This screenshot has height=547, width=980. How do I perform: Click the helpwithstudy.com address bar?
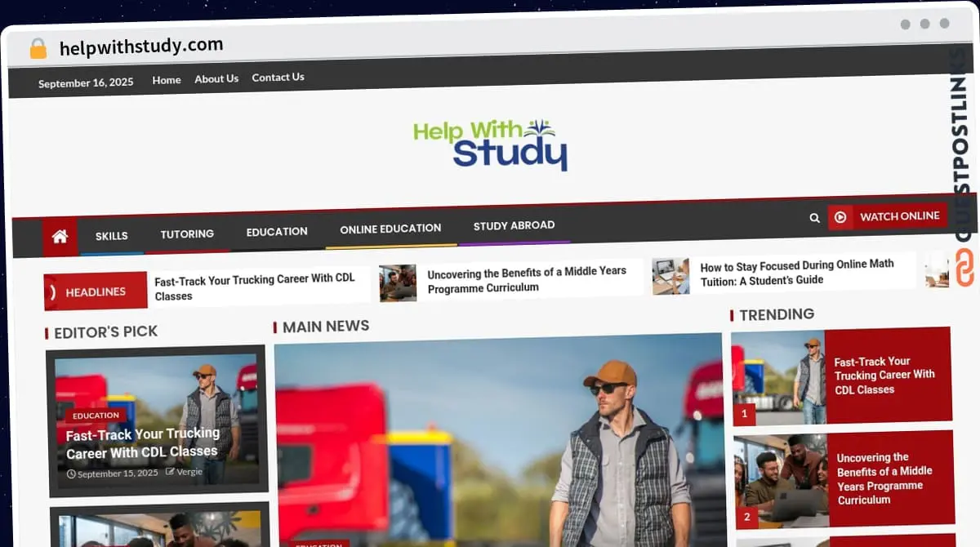(x=141, y=47)
